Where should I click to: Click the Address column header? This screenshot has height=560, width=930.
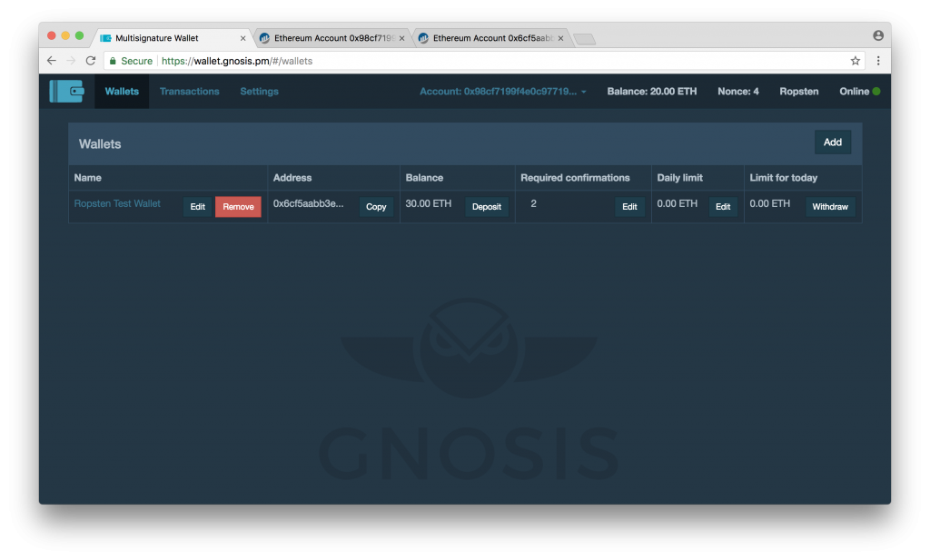[292, 178]
